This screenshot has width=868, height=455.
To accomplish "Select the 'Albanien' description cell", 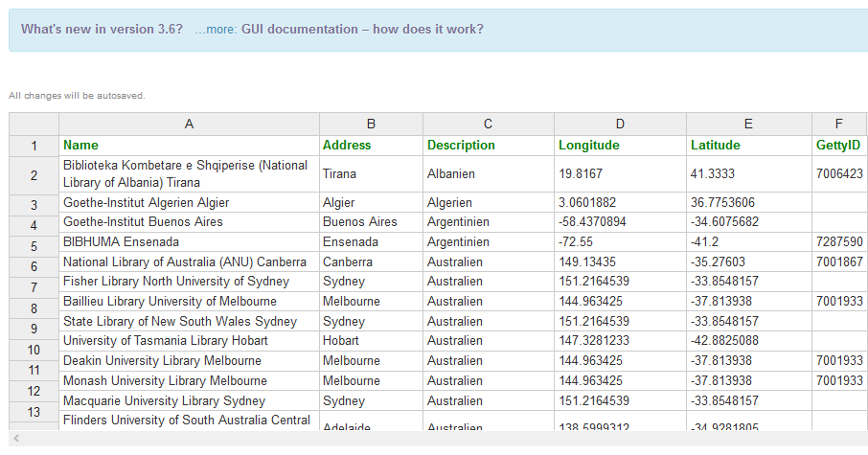I will point(489,173).
